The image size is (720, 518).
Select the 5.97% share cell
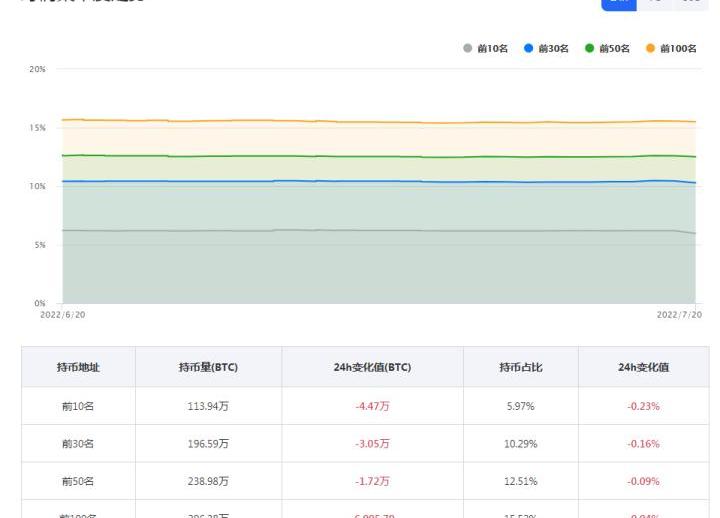point(521,406)
